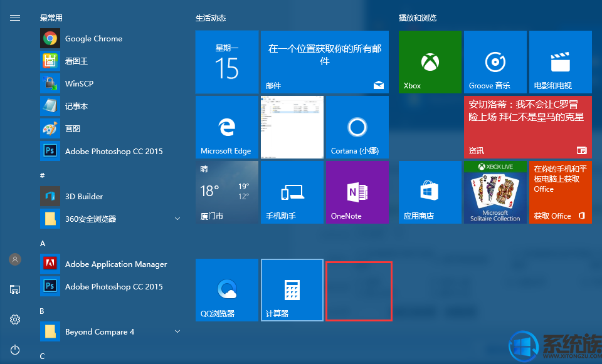Click the C alphabet section header
This screenshot has height=364, width=602.
(x=42, y=356)
